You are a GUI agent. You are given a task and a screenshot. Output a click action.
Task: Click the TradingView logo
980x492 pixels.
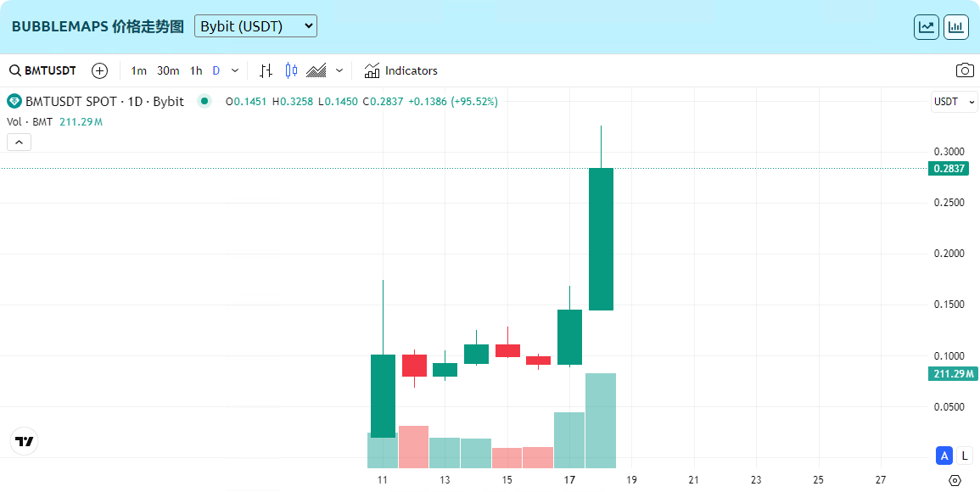[x=24, y=441]
